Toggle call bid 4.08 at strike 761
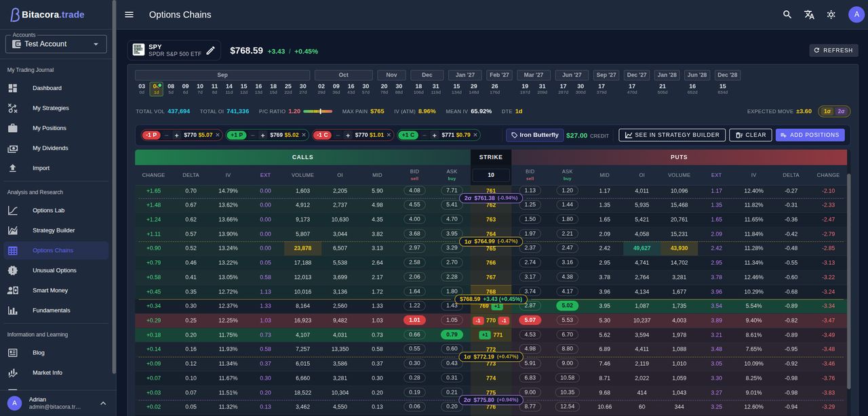Screen dimensions: 868x416 click(x=414, y=190)
